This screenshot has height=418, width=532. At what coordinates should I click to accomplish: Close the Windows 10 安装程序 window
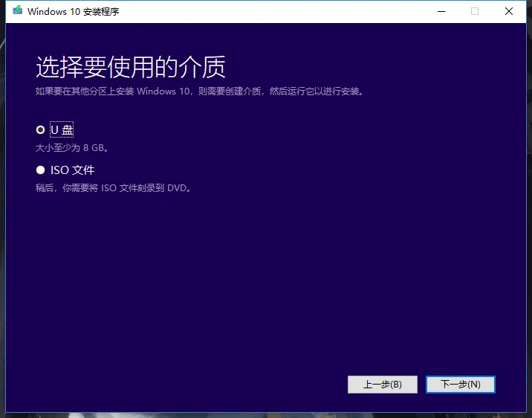pos(509,11)
